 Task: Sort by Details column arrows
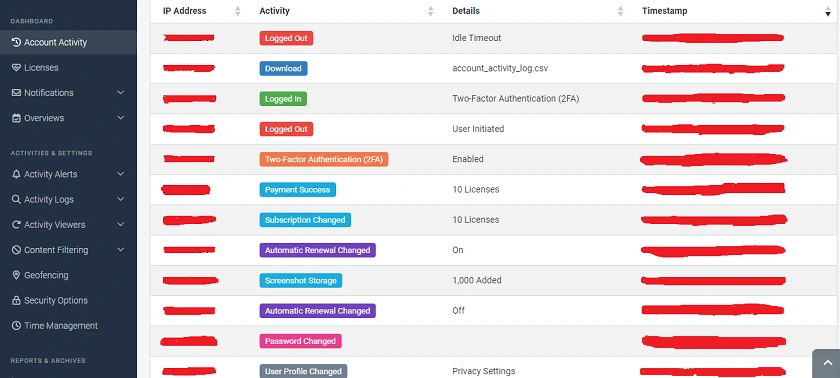tap(620, 11)
